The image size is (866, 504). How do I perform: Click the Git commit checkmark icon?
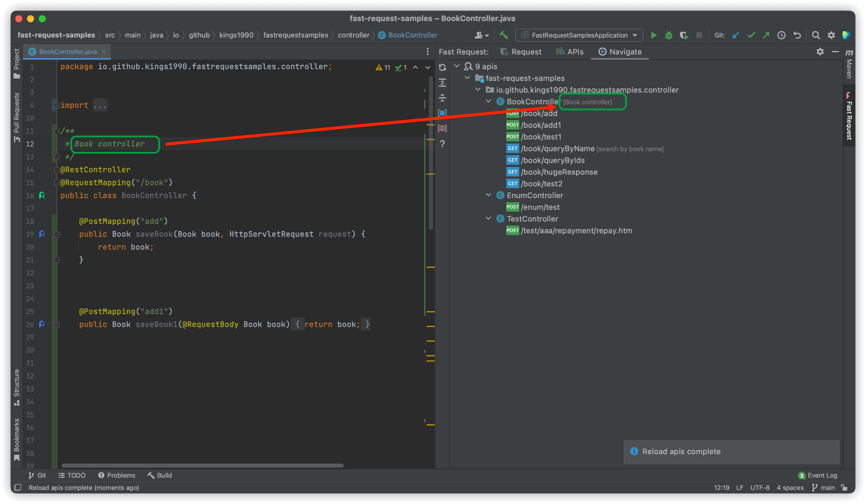click(751, 35)
